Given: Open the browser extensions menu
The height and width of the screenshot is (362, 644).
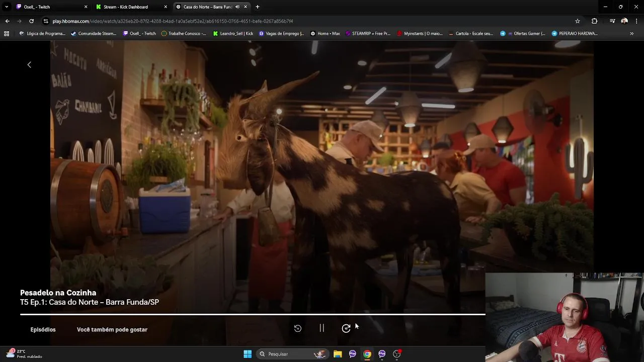Looking at the screenshot, I should (x=594, y=21).
